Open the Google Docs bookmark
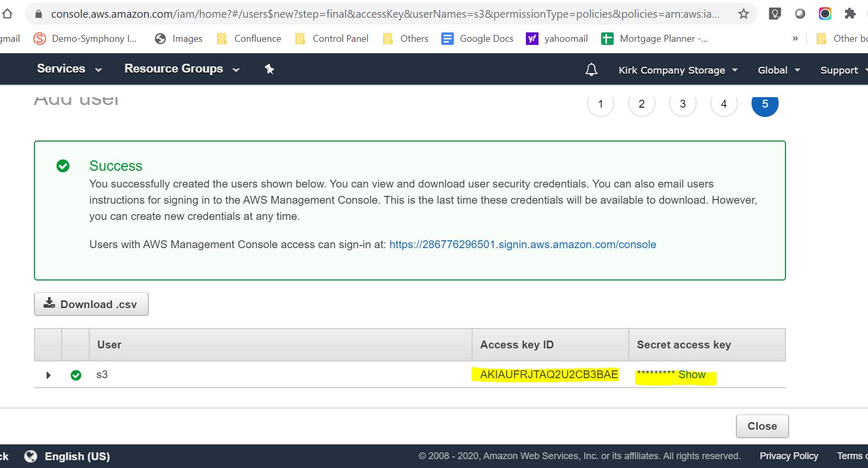 (x=477, y=39)
